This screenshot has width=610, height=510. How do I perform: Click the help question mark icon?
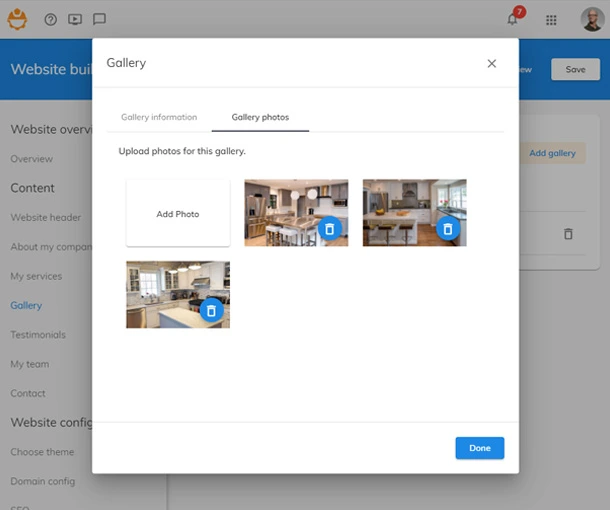[x=51, y=19]
